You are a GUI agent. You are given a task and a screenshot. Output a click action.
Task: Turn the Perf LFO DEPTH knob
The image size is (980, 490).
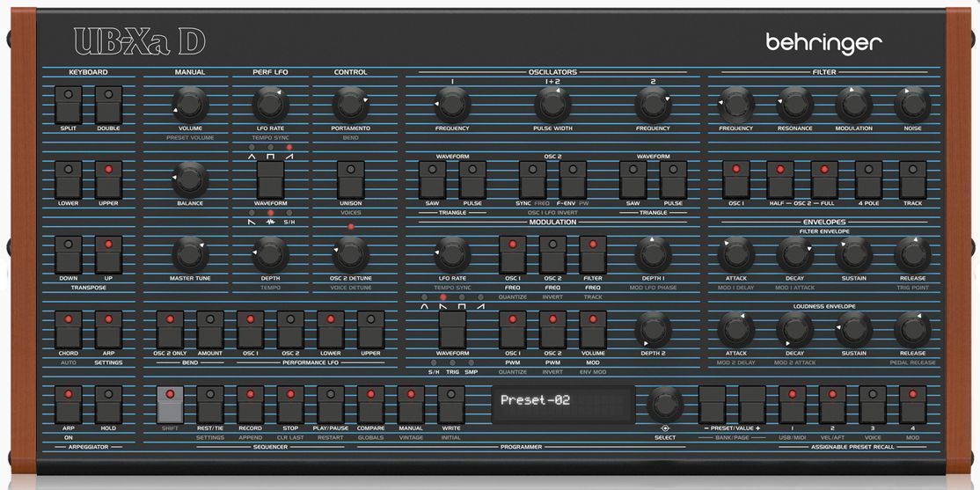[271, 254]
